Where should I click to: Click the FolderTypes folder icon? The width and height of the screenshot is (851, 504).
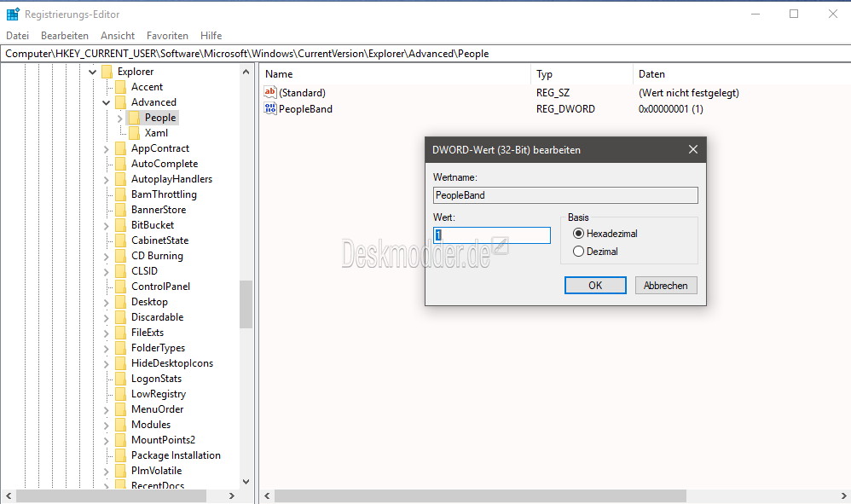click(120, 348)
